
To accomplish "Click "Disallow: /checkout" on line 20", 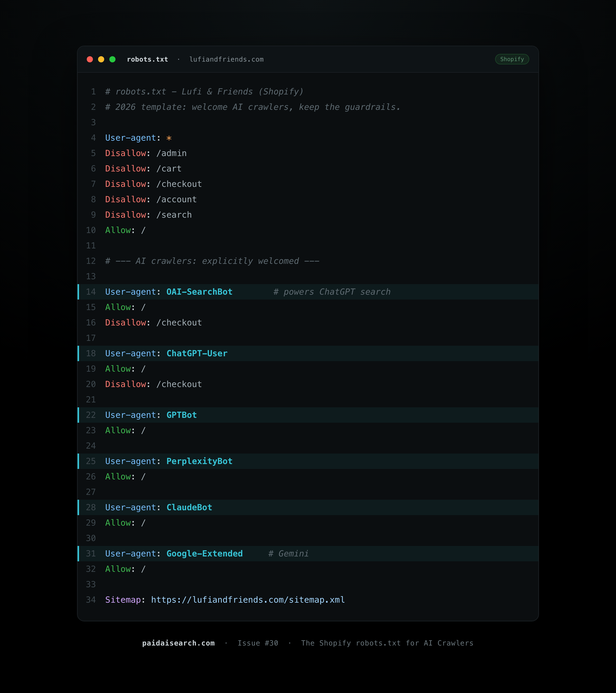I will pyautogui.click(x=153, y=384).
